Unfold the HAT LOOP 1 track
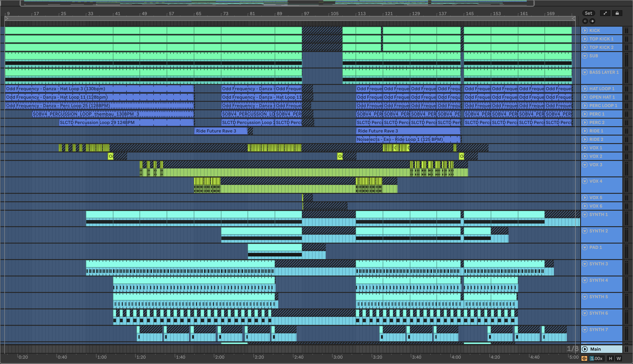633x364 pixels. (x=585, y=89)
